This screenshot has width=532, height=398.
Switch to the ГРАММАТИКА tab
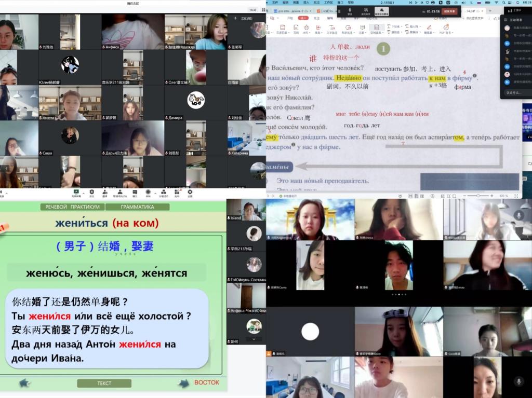tap(137, 207)
